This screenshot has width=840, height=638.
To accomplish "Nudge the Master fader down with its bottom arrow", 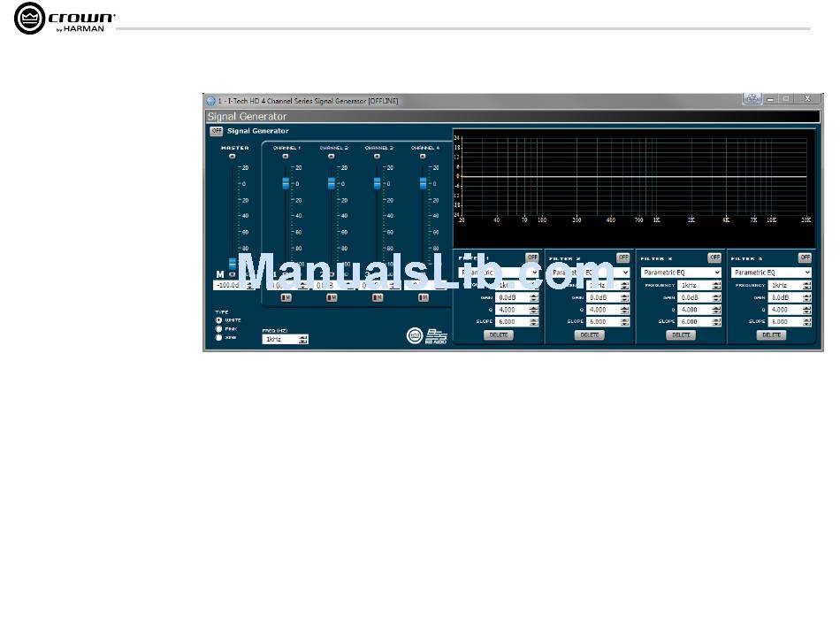I will 232,274.
